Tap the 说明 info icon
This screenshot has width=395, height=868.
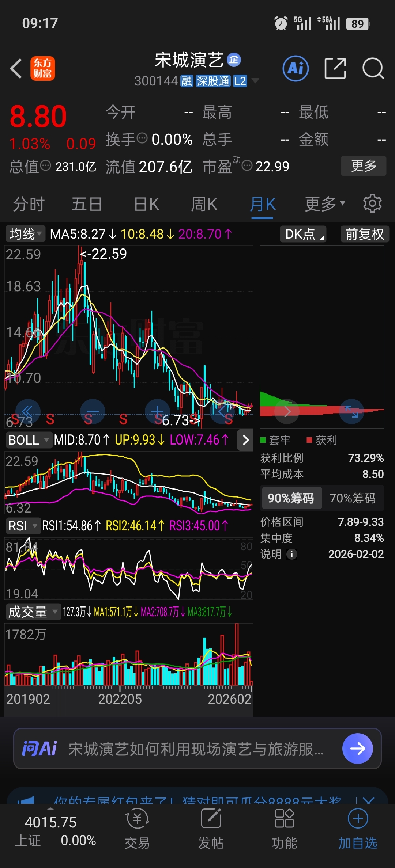tap(291, 554)
